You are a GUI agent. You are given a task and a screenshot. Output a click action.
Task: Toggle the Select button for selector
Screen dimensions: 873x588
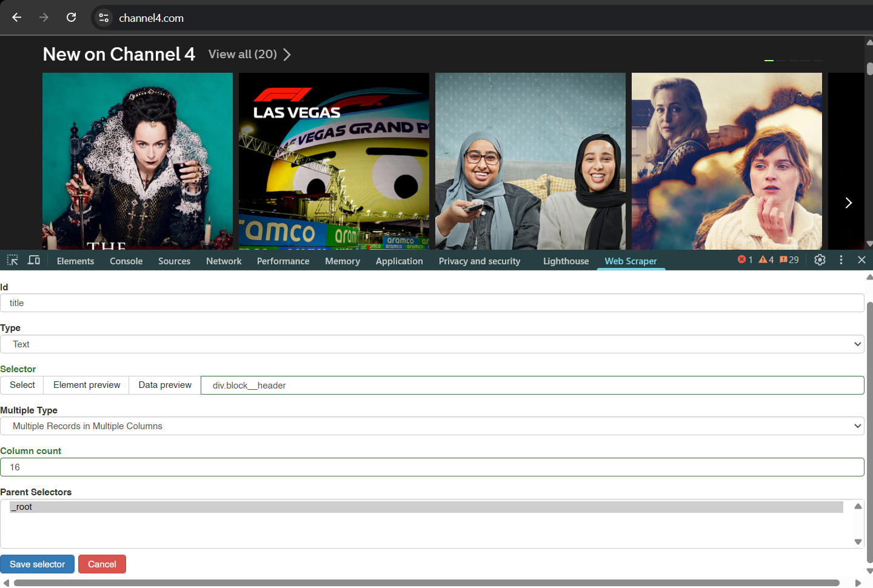tap(22, 385)
